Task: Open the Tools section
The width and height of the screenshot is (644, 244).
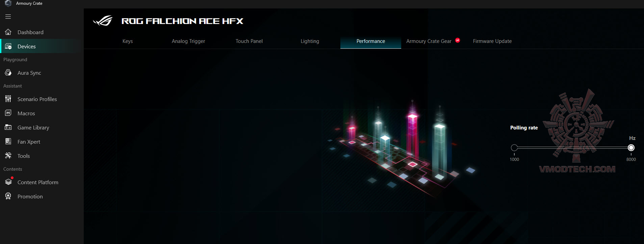Action: [x=42, y=156]
